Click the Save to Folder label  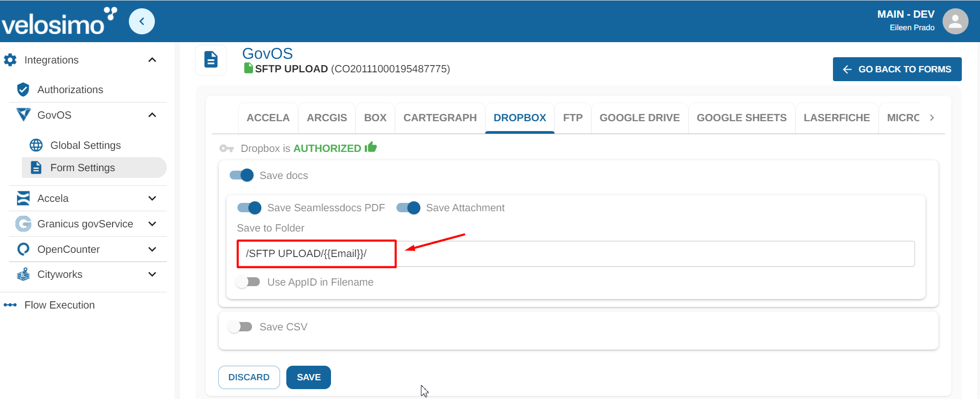pos(271,228)
